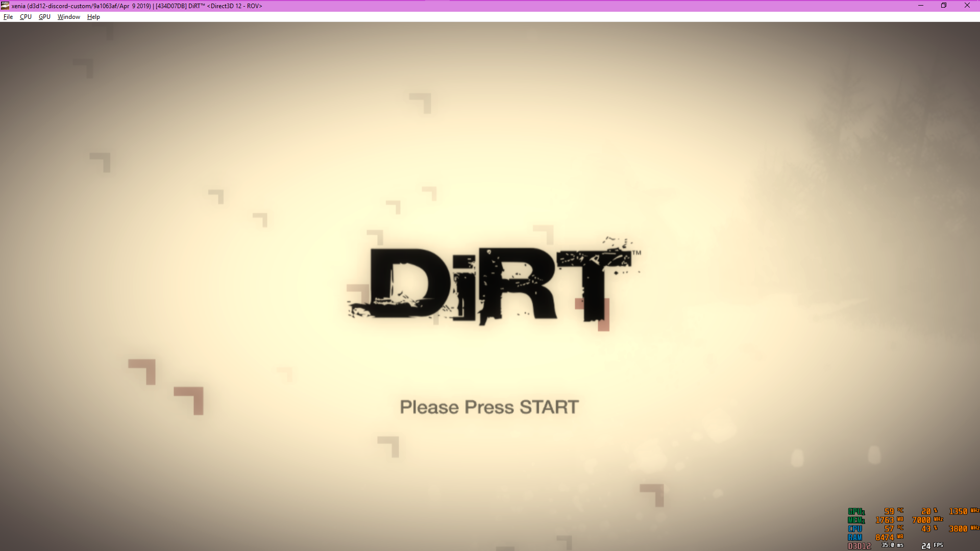Click the TM trademark symbol beside logo

coord(636,253)
